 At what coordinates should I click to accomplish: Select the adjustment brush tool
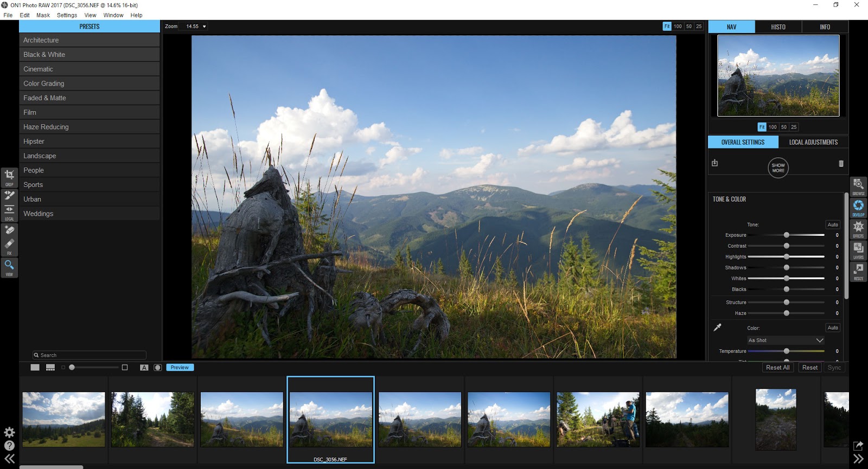tap(9, 195)
